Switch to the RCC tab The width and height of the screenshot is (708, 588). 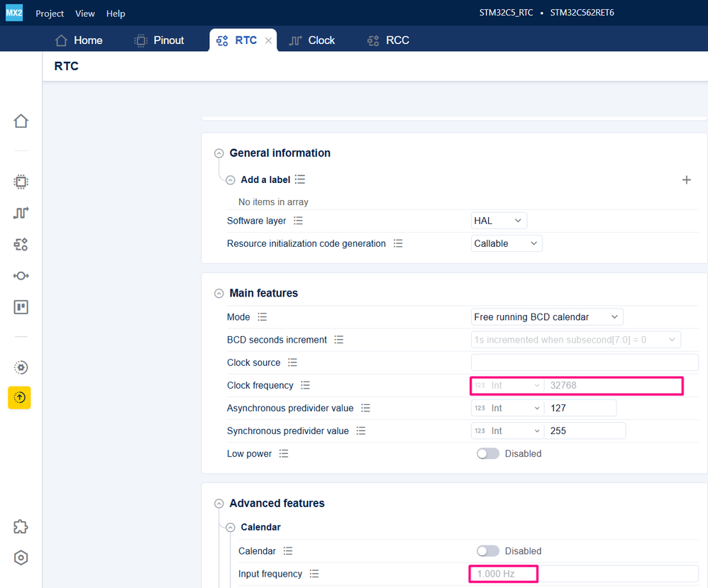click(x=388, y=40)
